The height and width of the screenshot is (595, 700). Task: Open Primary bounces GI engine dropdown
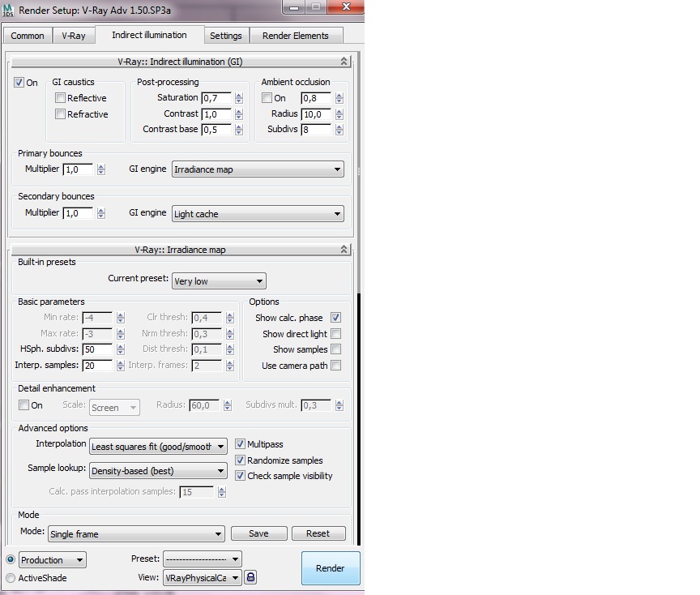pos(258,169)
